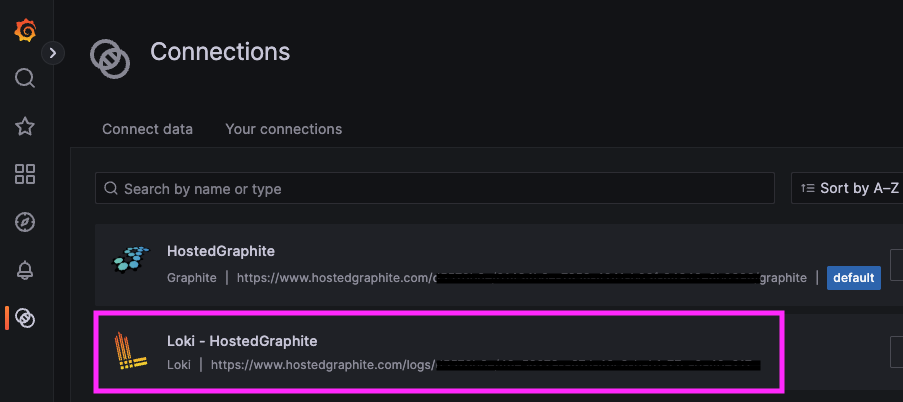This screenshot has width=903, height=402.
Task: Open the Search icon in sidebar
Action: click(26, 78)
